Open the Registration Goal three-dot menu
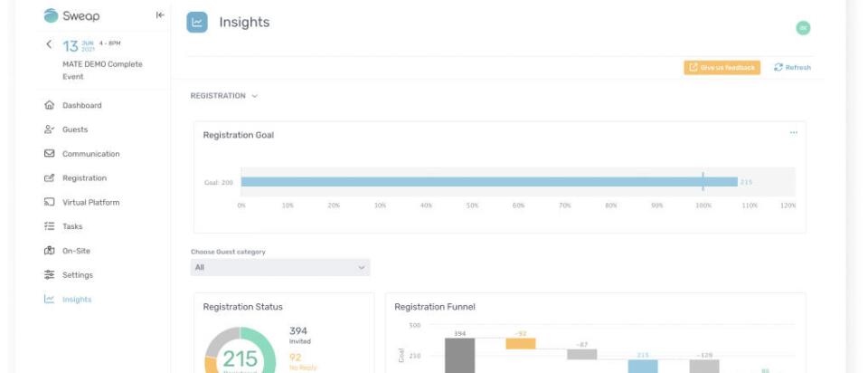The width and height of the screenshot is (868, 373). click(794, 133)
